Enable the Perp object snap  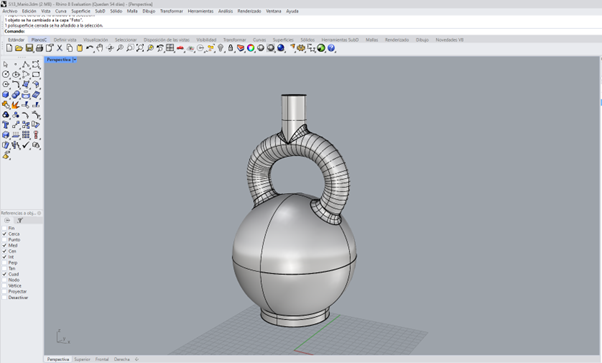(5, 263)
